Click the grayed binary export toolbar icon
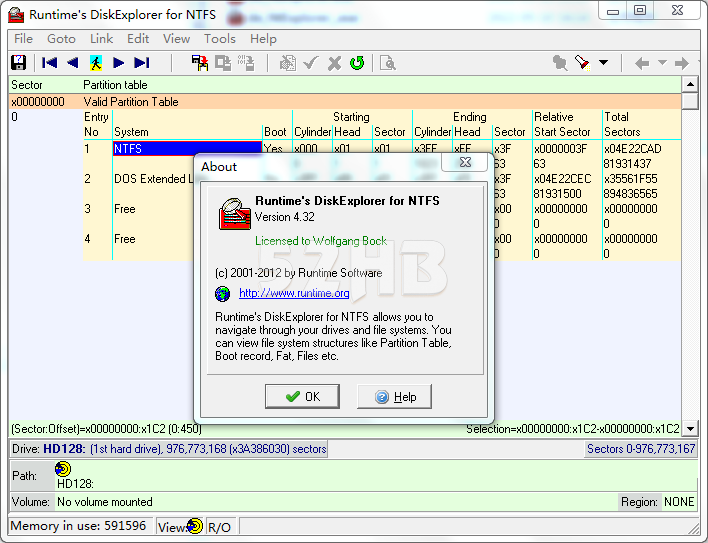 point(246,63)
